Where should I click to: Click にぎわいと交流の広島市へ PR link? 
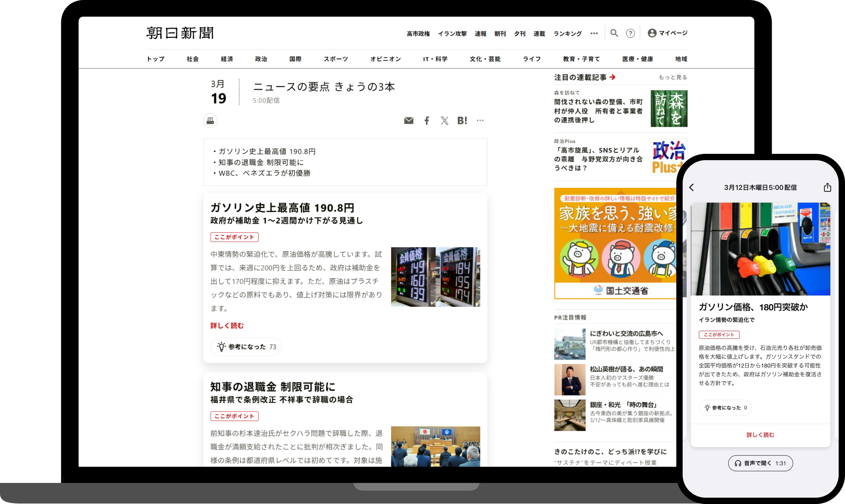tap(626, 333)
